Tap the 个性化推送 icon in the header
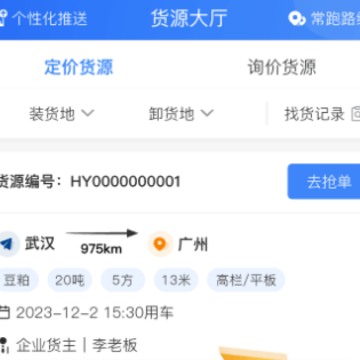 tap(3, 18)
